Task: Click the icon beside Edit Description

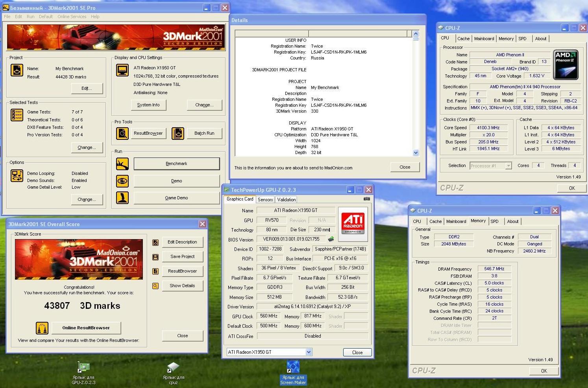Action: 155,242
